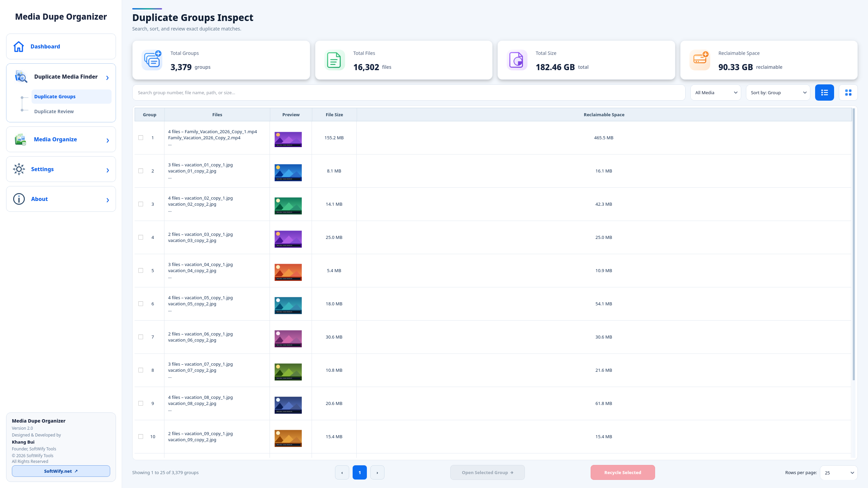
Task: Open preview thumbnail for Family_Vacation group 1
Action: click(x=288, y=139)
